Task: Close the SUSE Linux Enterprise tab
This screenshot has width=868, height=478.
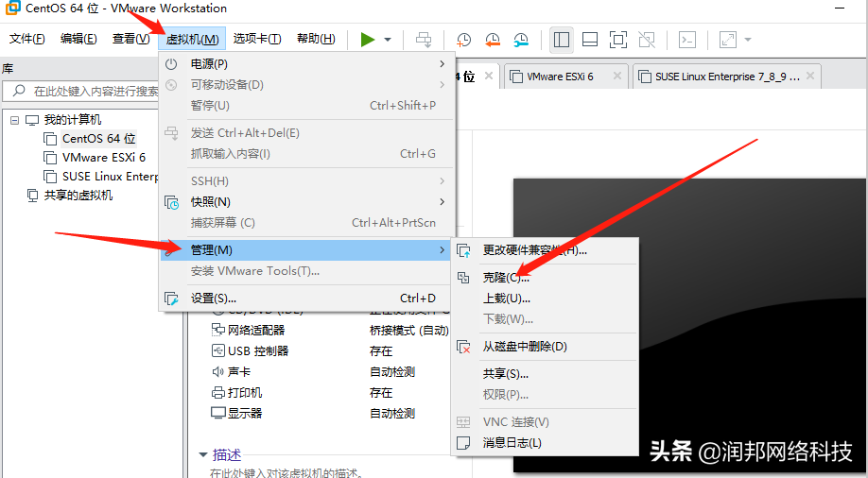Action: tap(810, 76)
